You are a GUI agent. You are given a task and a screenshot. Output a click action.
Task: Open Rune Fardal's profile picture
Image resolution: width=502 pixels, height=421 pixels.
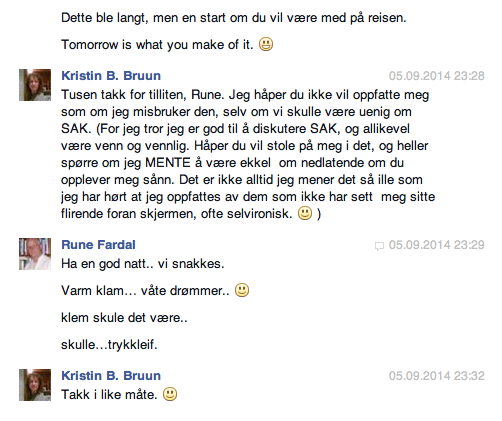[x=35, y=254]
